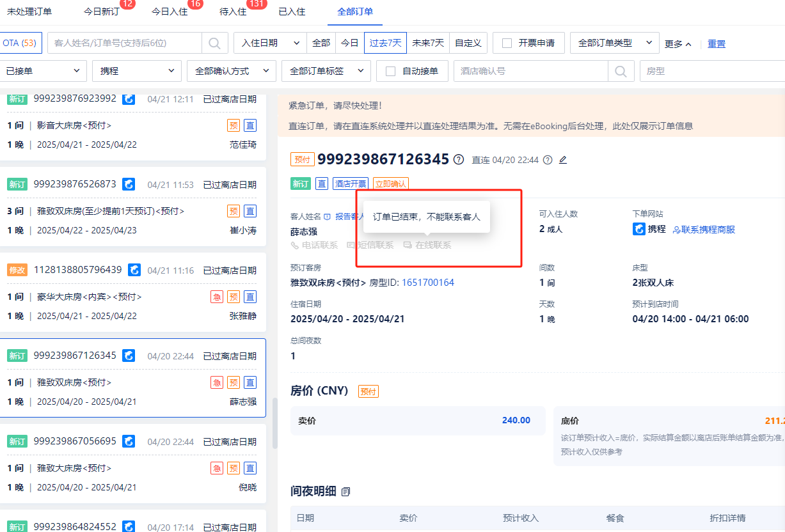Select the 自定义 date range option

click(x=468, y=43)
